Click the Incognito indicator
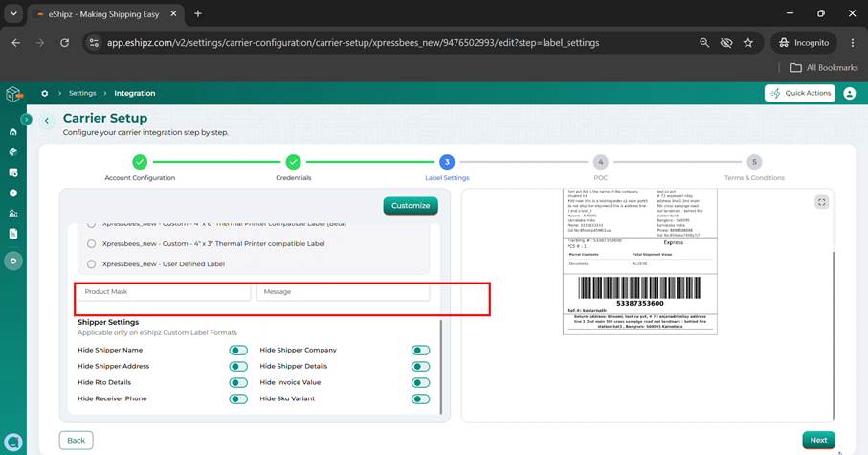Viewport: 868px width, 455px height. click(x=804, y=43)
